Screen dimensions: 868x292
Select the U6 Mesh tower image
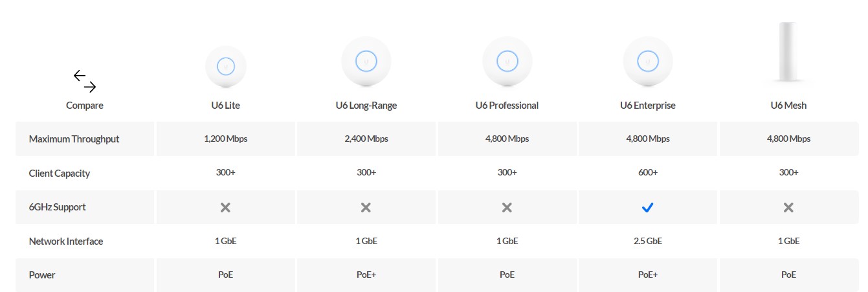788,52
